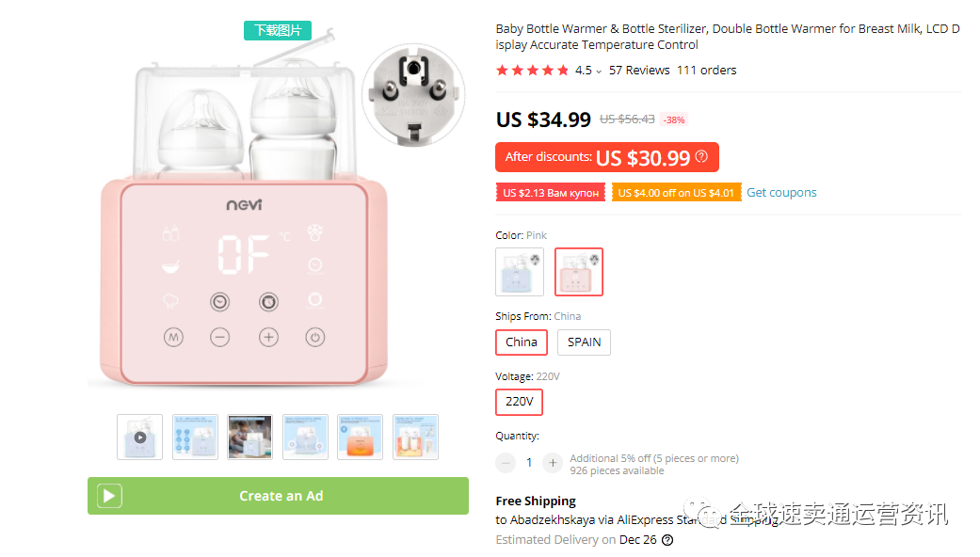Click the After discounts question mark icon
980x557 pixels.
pos(701,157)
